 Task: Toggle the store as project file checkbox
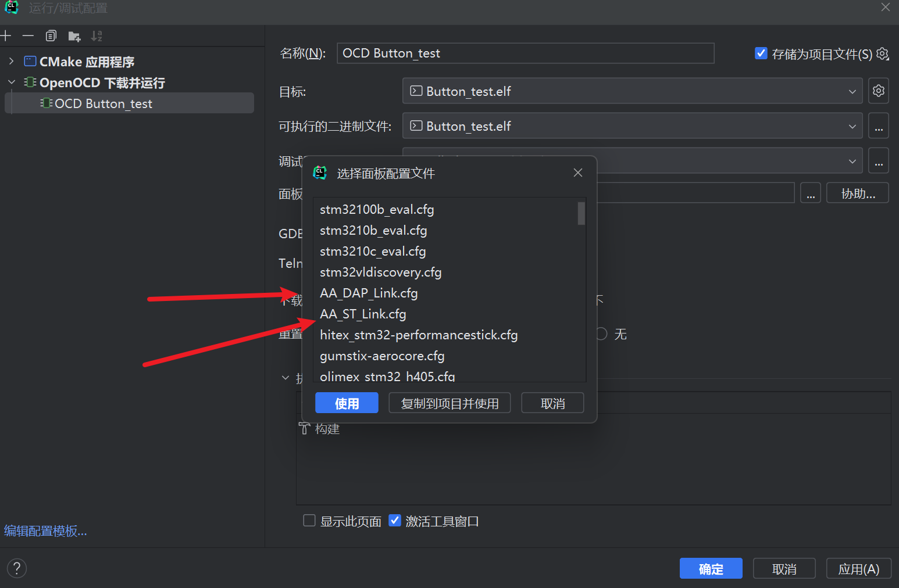pos(761,53)
